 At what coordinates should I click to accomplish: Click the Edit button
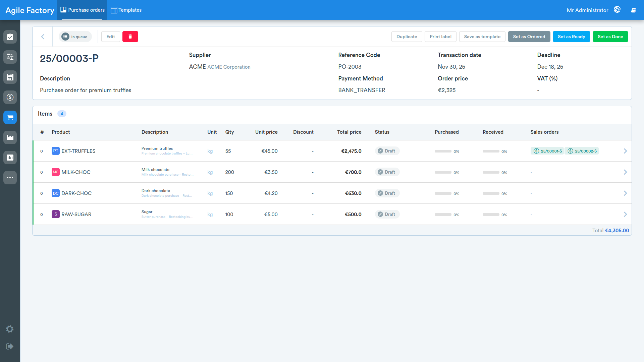[111, 37]
